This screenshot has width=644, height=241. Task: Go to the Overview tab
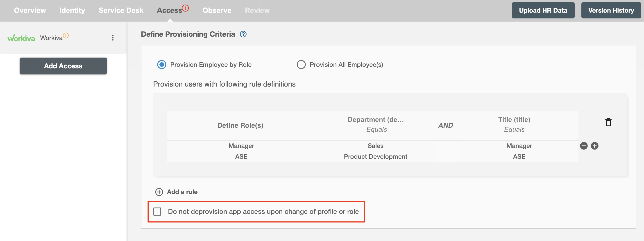tap(30, 11)
